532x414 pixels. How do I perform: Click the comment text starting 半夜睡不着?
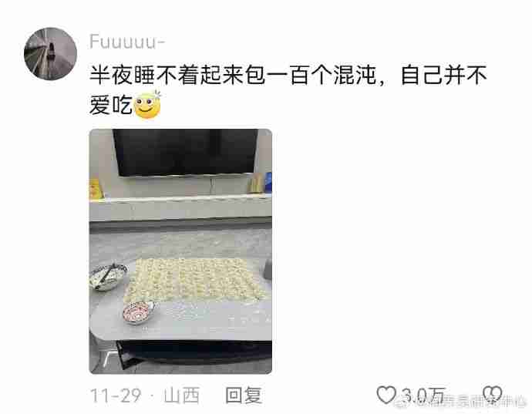(288, 75)
